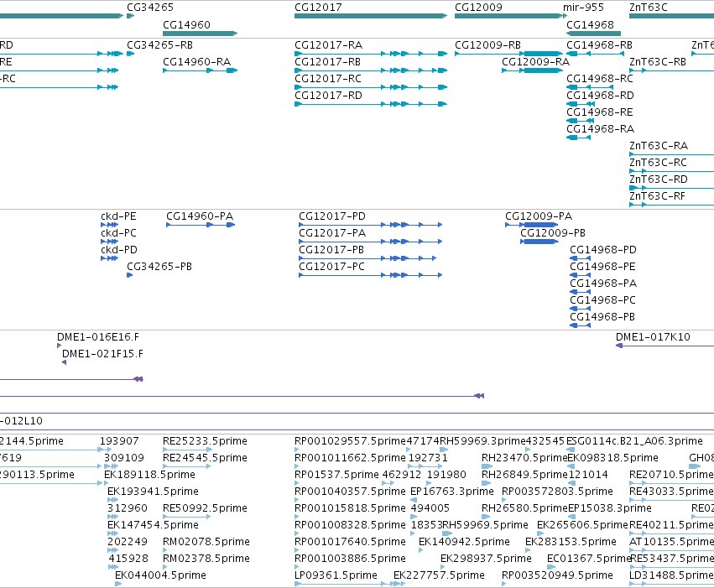Select the CG14968-PC protein label

(x=602, y=300)
